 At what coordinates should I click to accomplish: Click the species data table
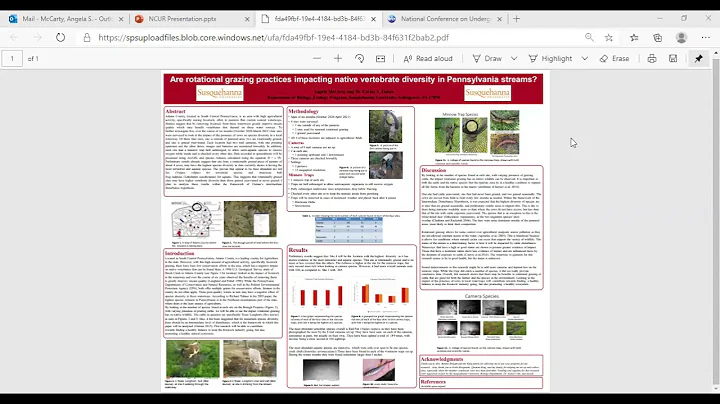tap(349, 230)
